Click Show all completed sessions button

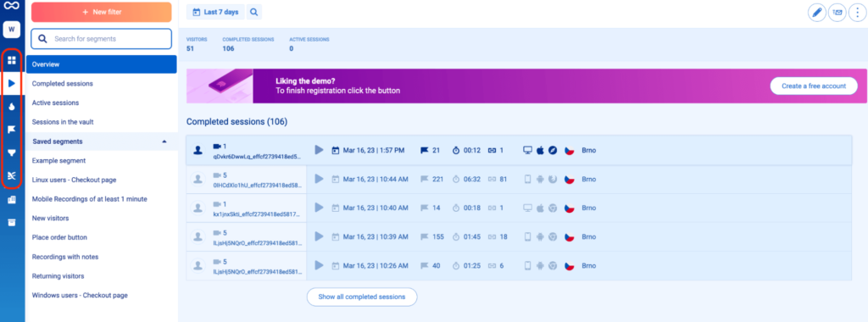[x=361, y=297]
